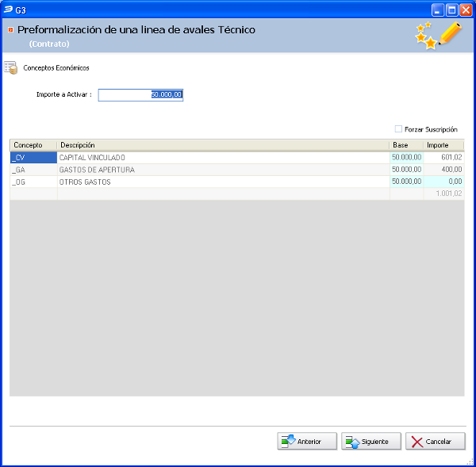The height and width of the screenshot is (467, 476).
Task: Click the Importe column header
Action: [x=443, y=145]
